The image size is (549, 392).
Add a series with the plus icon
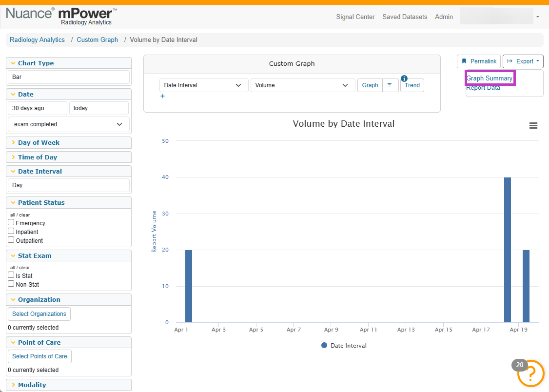162,96
